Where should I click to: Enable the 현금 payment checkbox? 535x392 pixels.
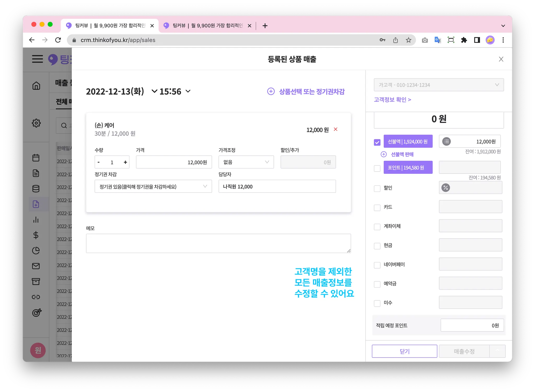point(377,246)
